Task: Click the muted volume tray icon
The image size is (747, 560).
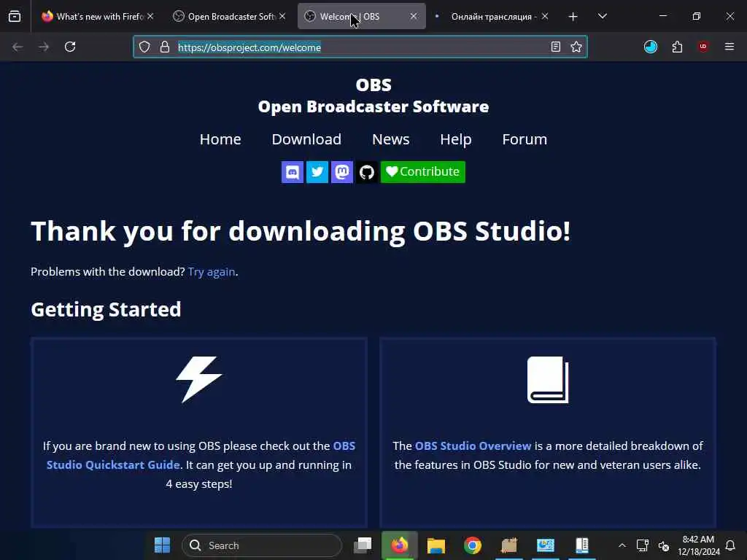Action: 664,545
